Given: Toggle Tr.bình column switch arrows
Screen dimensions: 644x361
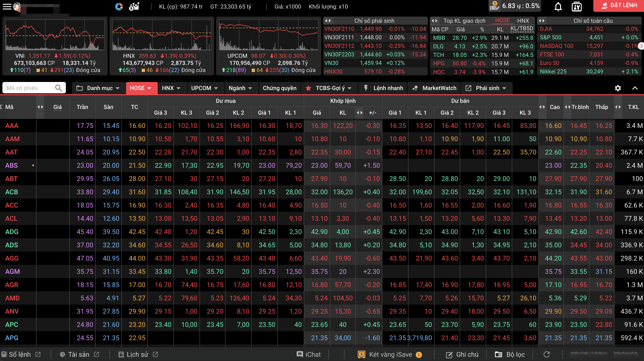Looking at the screenshot, I should pos(567,107).
